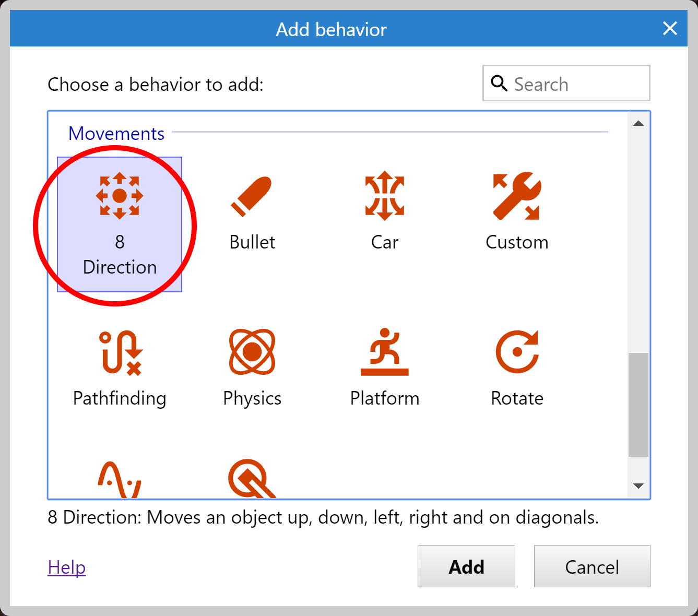This screenshot has height=616, width=698.
Task: Select the Custom behavior wrench icon
Action: point(517,197)
